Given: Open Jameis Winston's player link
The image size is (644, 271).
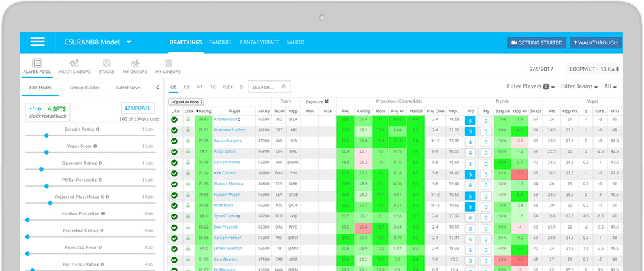Looking at the screenshot, I should coord(227,249).
